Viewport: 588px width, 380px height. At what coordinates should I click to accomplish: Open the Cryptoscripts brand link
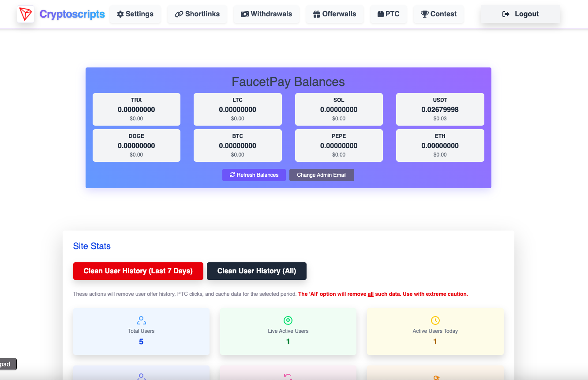pyautogui.click(x=72, y=14)
